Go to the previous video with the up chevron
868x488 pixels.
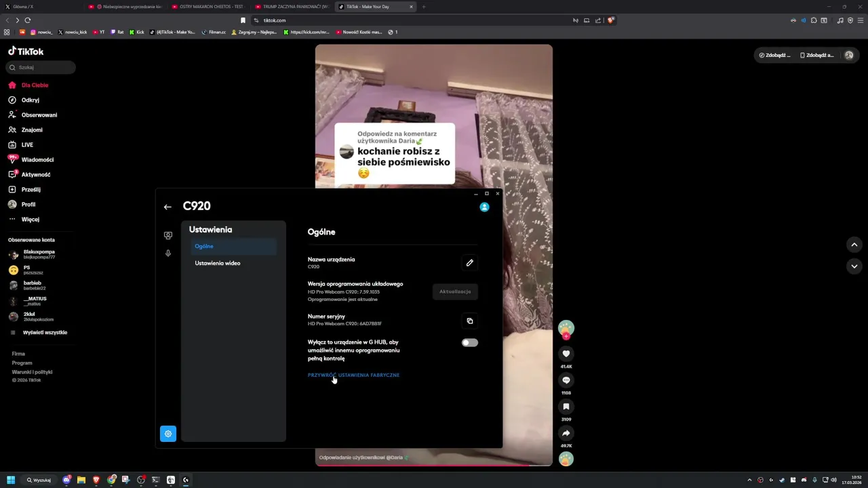[854, 245]
